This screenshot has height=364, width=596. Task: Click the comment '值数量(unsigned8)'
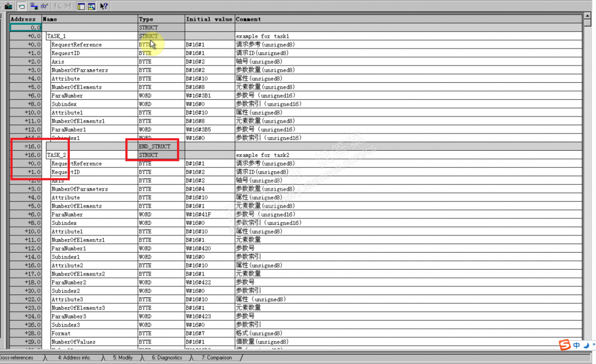click(262, 342)
